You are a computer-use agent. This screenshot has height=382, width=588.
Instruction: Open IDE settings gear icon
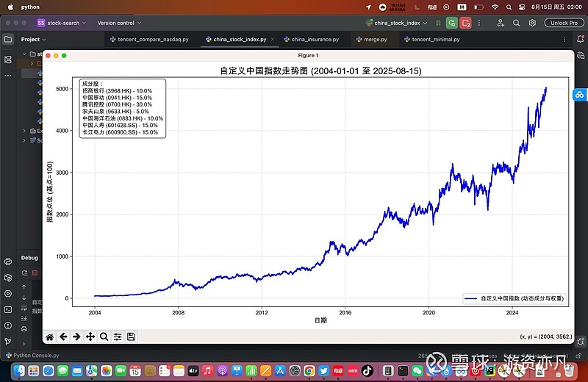click(x=532, y=23)
